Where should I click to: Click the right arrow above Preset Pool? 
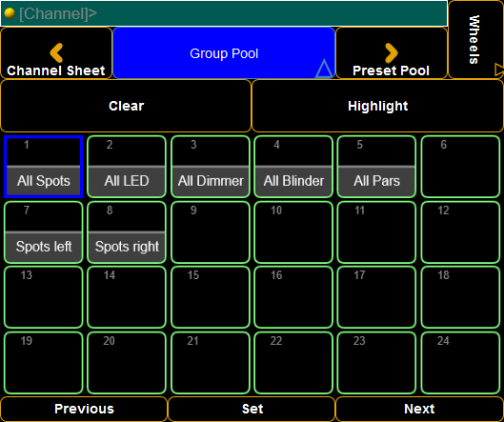[392, 52]
